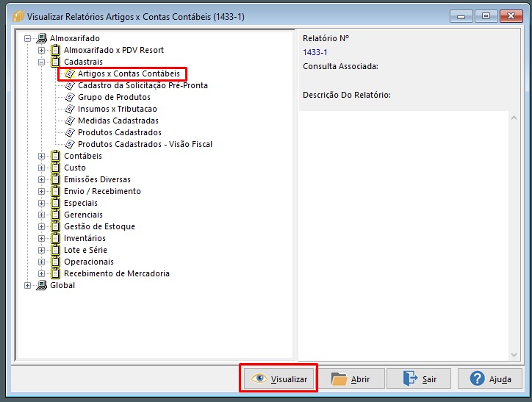Select the Artigos x Contas Contábeis report
Viewport: 532px width, 402px height.
[129, 73]
